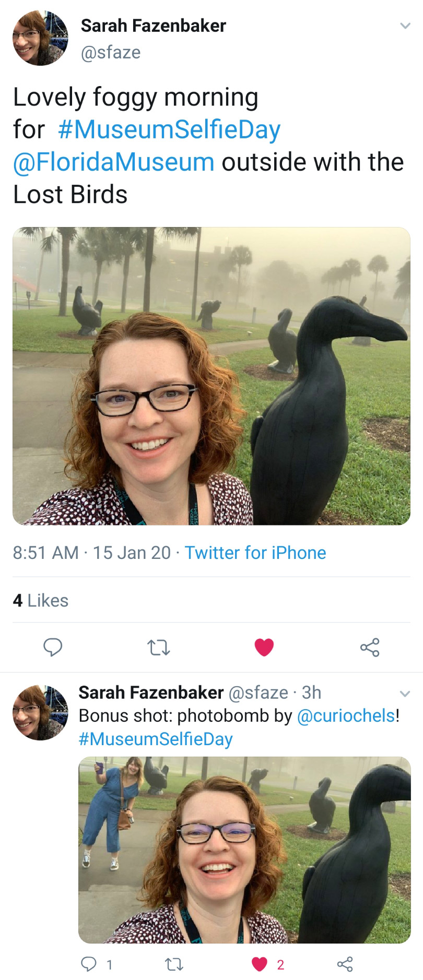Share the main Lost Birds tweet
Screen dimensions: 423x980
(370, 647)
